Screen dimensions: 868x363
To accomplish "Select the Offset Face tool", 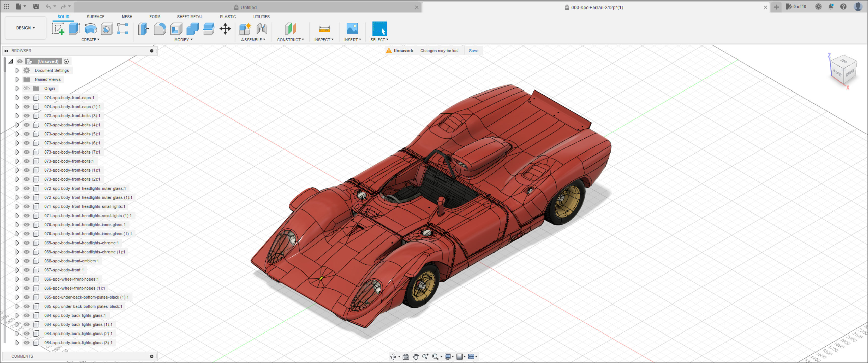I will point(209,29).
